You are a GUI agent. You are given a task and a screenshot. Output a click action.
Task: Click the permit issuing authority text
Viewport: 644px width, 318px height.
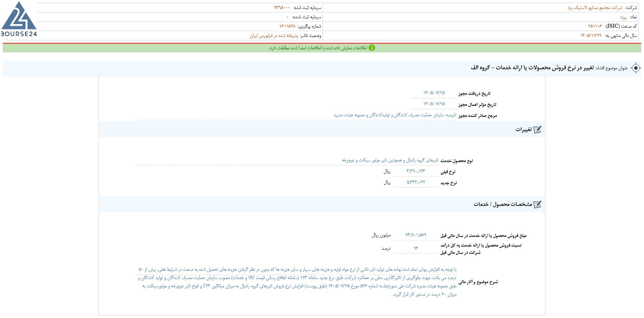[395, 115]
